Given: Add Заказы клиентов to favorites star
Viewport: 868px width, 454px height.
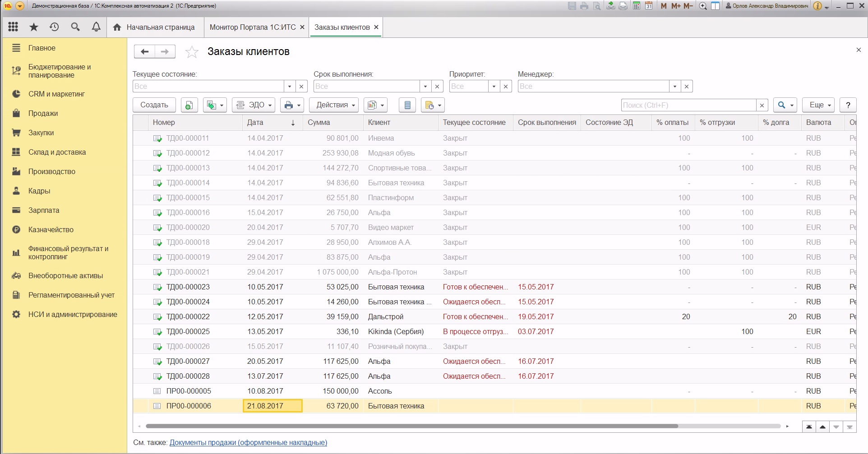Looking at the screenshot, I should coord(192,52).
